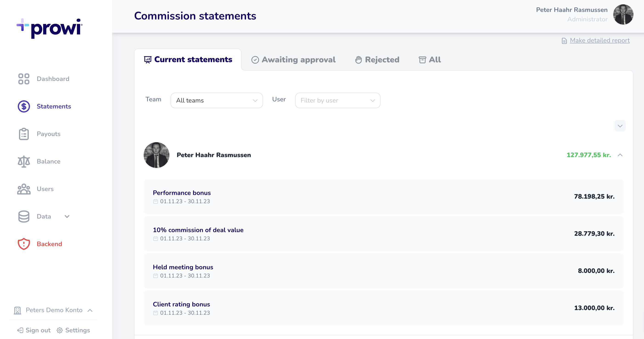Screen dimensions: 644x339
Task: Click Sign out
Action: (x=34, y=330)
